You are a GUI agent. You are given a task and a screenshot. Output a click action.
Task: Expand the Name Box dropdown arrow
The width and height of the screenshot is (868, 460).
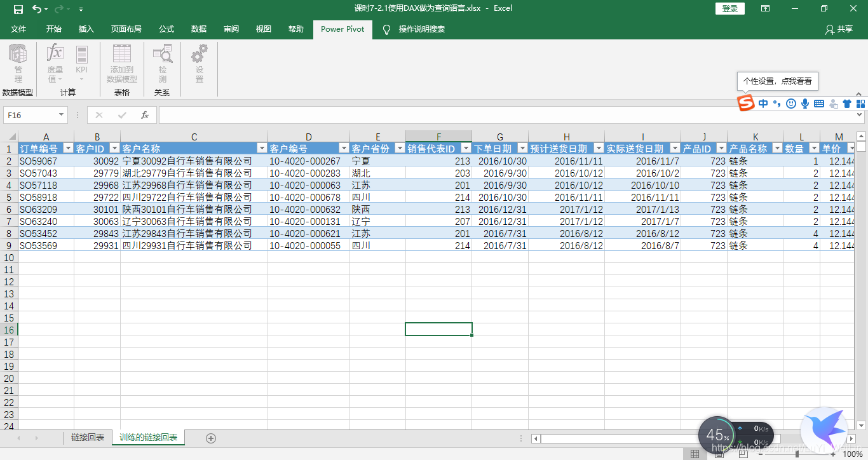pos(62,115)
